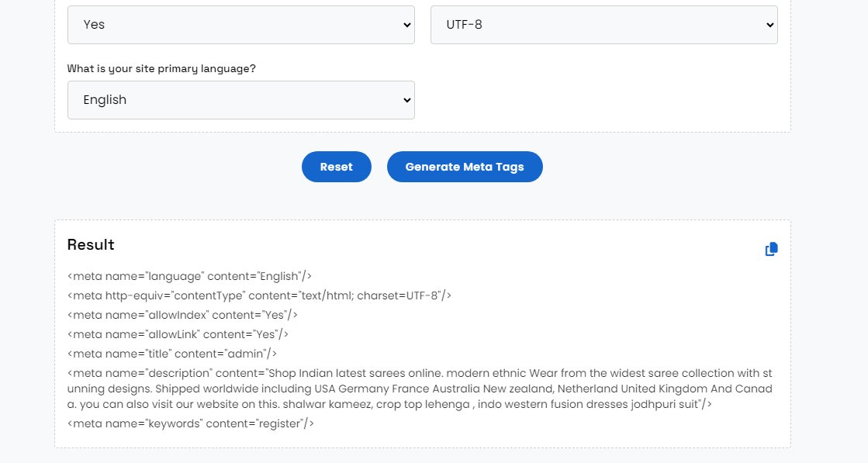Open the dropdown currently set to Yes
868x463 pixels.
(x=240, y=24)
